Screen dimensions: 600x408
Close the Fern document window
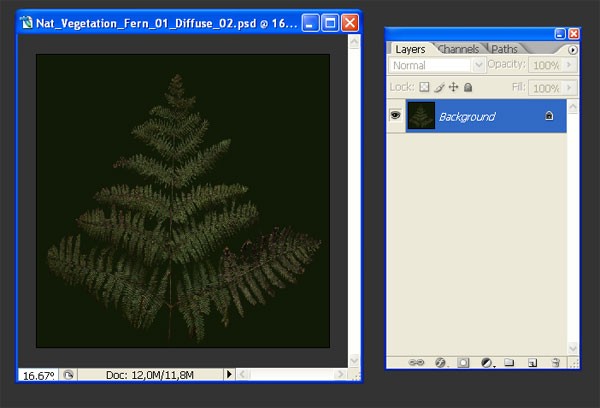click(x=350, y=23)
